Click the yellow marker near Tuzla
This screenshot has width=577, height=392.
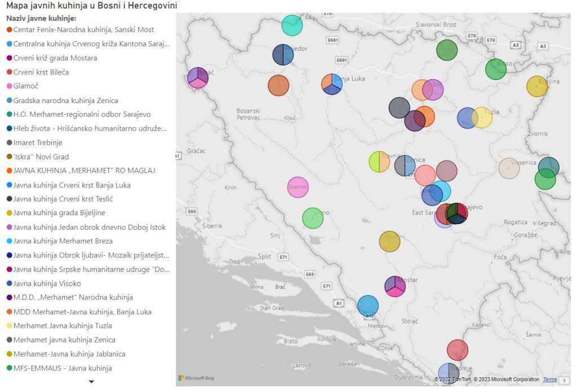tap(483, 118)
